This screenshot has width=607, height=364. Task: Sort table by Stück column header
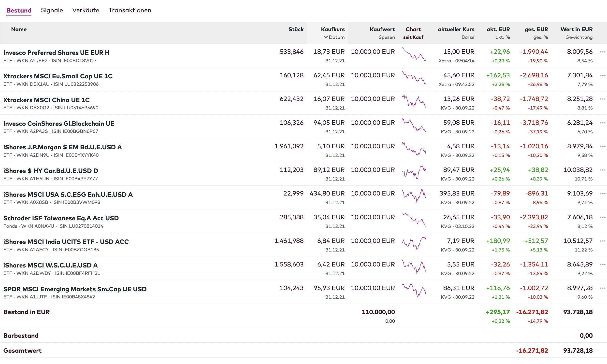coord(296,29)
